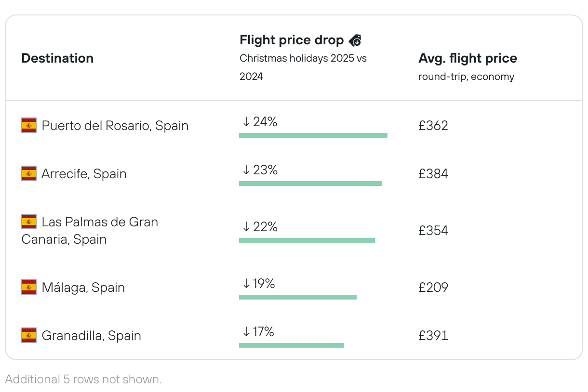Open the Arrecife, Spain destination row
This screenshot has height=392, width=588.
pos(84,173)
